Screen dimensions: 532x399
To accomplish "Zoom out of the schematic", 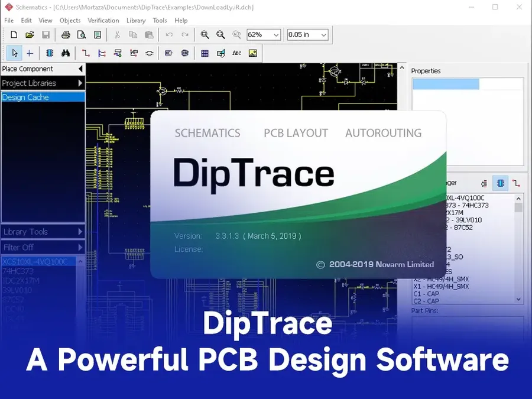I will 220,35.
